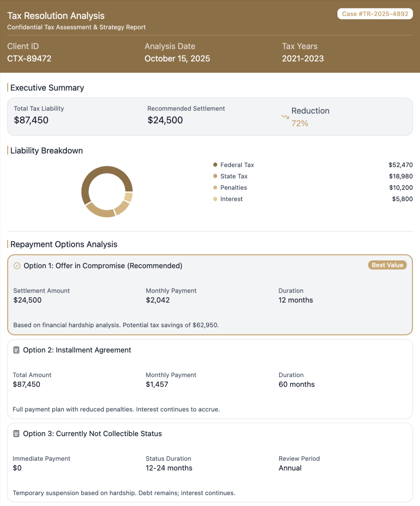420x506 pixels.
Task: Click the calculator icon beside Option 2
Action: [x=16, y=350]
